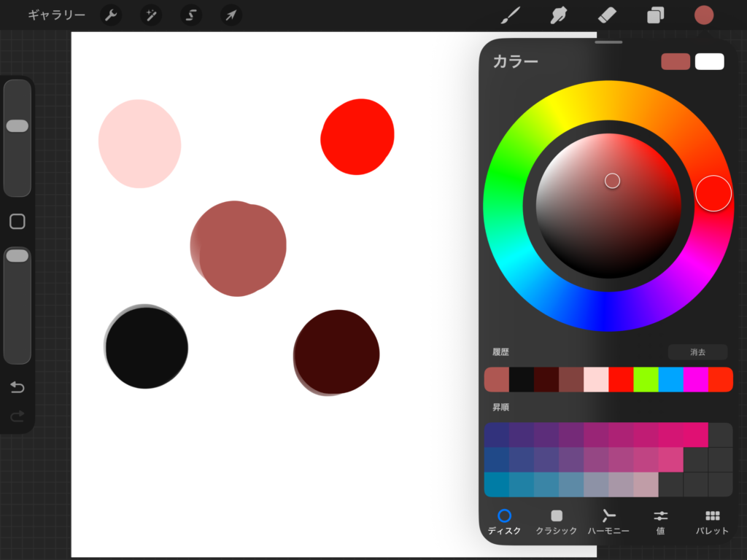Switch to the クラシック tab
Image resolution: width=747 pixels, height=560 pixels.
coord(557,522)
